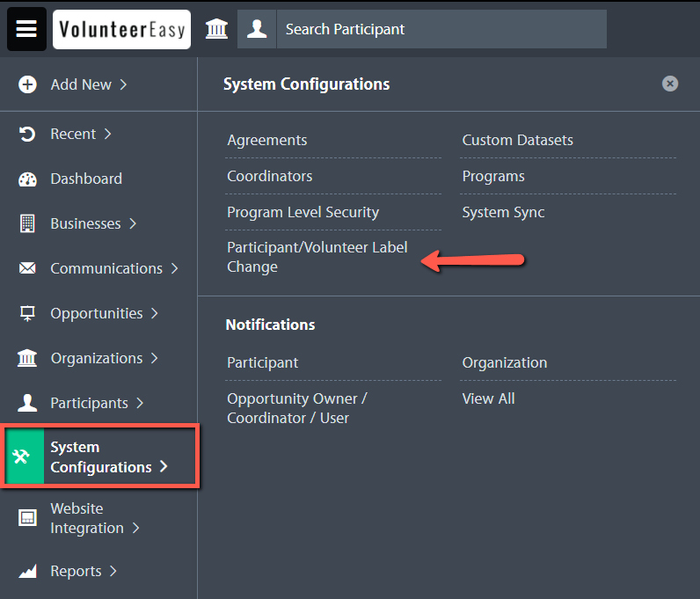Close the System Configurations panel
Image resolution: width=700 pixels, height=599 pixels.
tap(669, 84)
